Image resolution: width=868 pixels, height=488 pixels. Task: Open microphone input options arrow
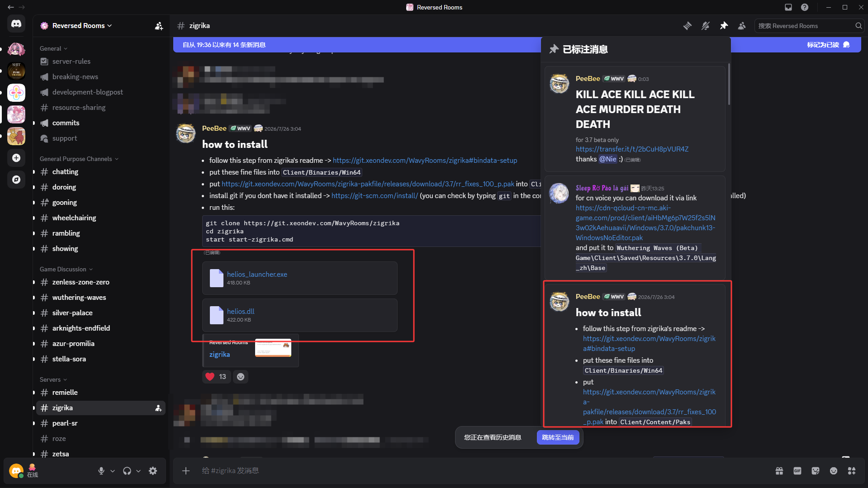113,471
